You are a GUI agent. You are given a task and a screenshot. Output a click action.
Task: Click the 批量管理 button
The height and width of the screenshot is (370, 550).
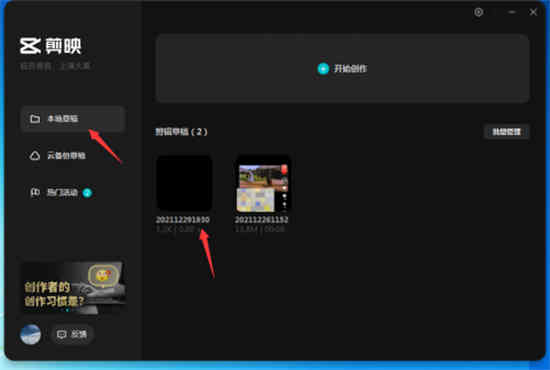coord(506,132)
